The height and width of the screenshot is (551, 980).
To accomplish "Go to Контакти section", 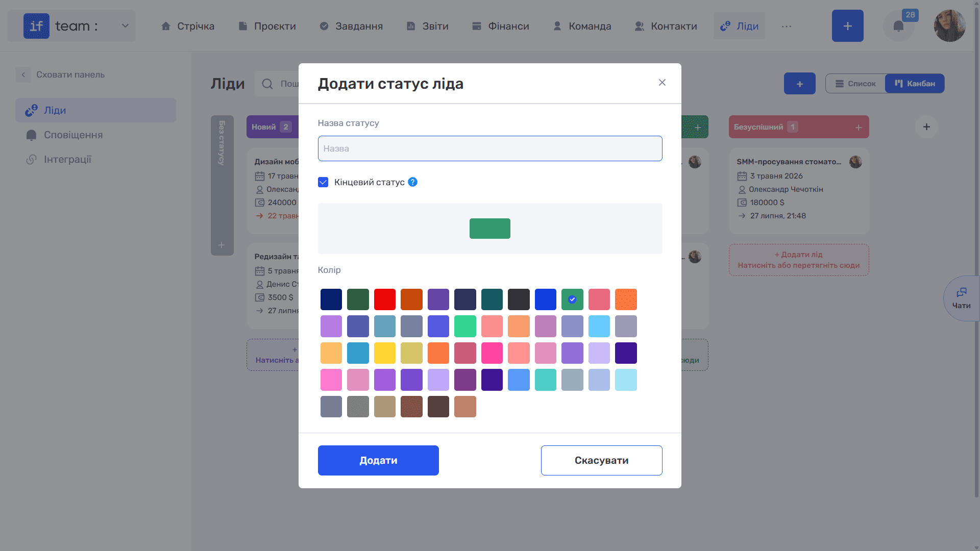I will [x=666, y=26].
